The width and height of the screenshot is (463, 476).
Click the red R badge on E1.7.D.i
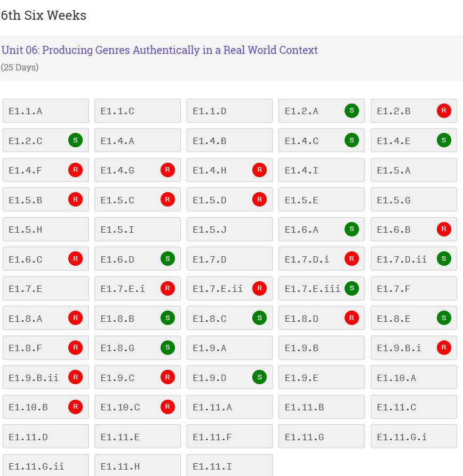(x=352, y=259)
